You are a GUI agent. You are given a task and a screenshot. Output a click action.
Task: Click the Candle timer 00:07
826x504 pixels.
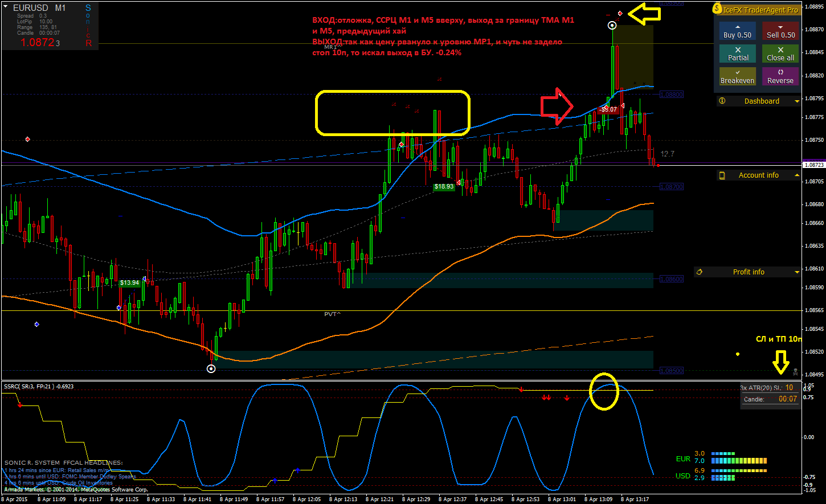click(788, 399)
